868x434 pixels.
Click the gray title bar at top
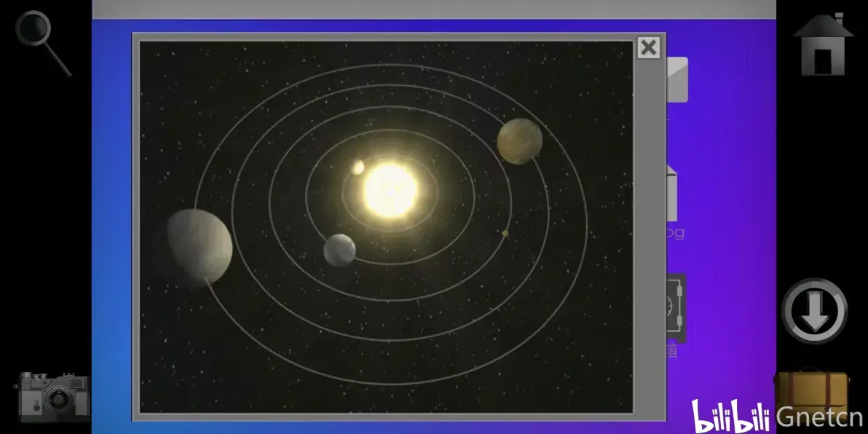tap(433, 9)
